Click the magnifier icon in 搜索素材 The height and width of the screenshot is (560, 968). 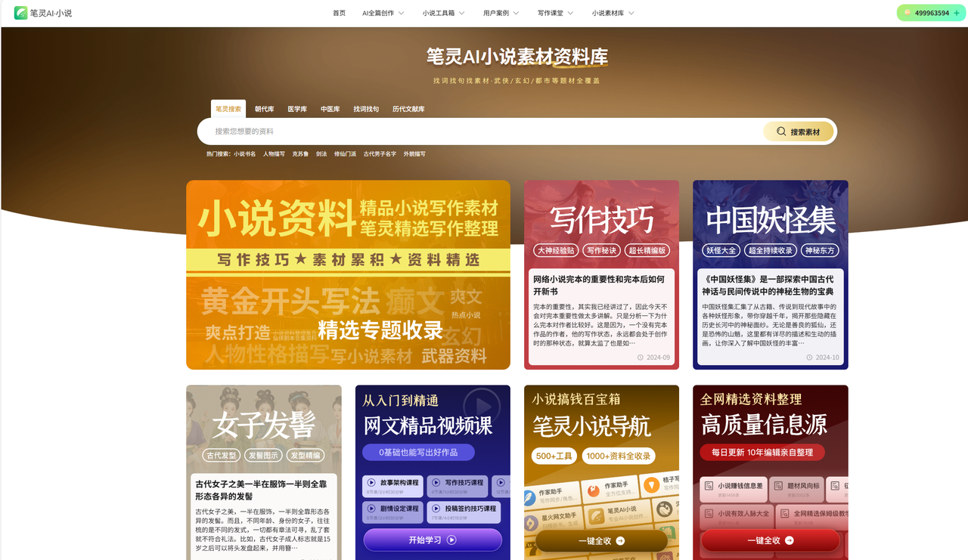pyautogui.click(x=781, y=131)
